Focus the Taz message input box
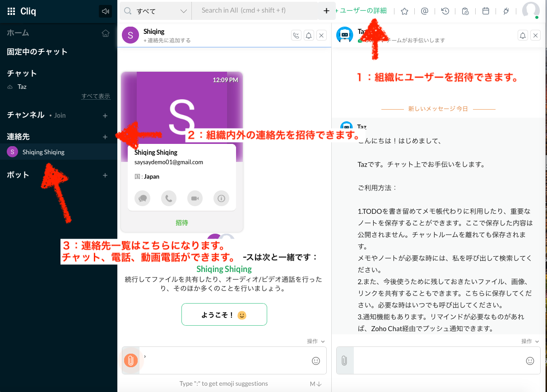The height and width of the screenshot is (392, 547). pyautogui.click(x=438, y=360)
